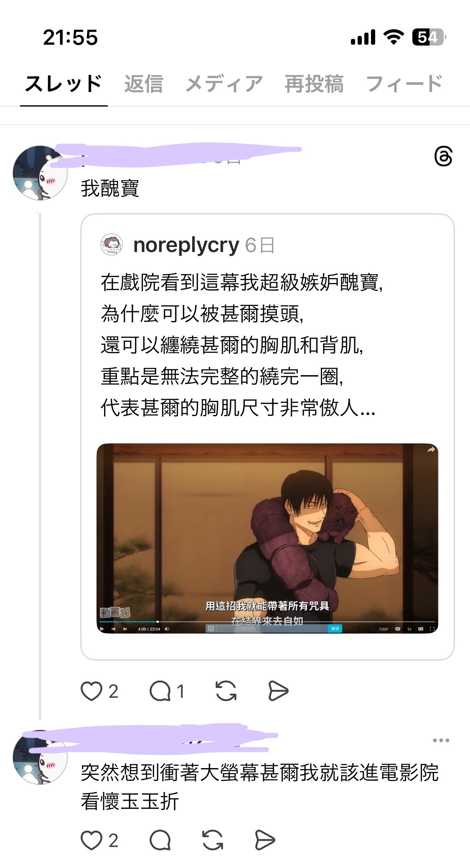The image size is (470, 868).
Task: Select the スレッド tab
Action: coord(64,84)
